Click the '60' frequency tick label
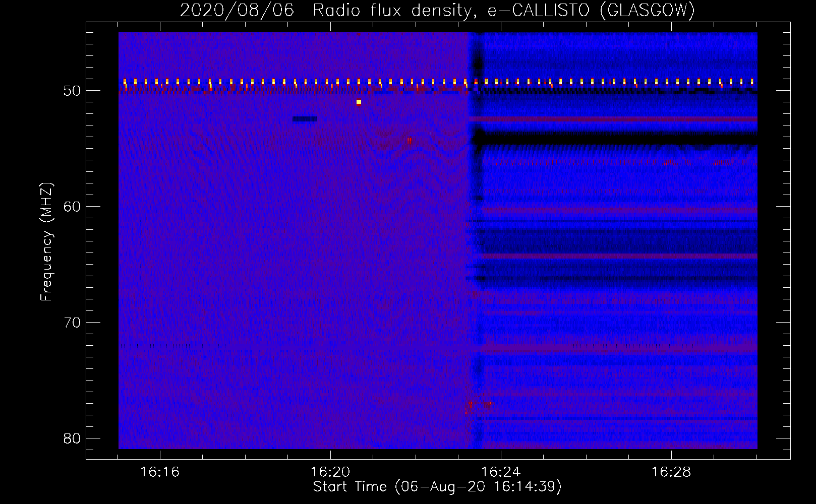 pyautogui.click(x=72, y=207)
